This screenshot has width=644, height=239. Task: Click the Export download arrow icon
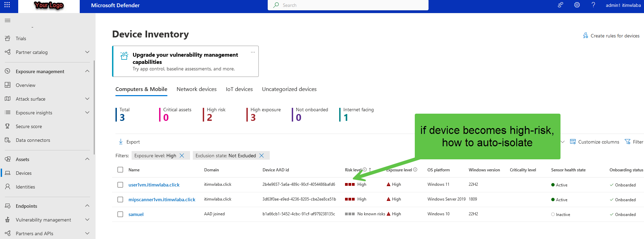click(x=121, y=142)
